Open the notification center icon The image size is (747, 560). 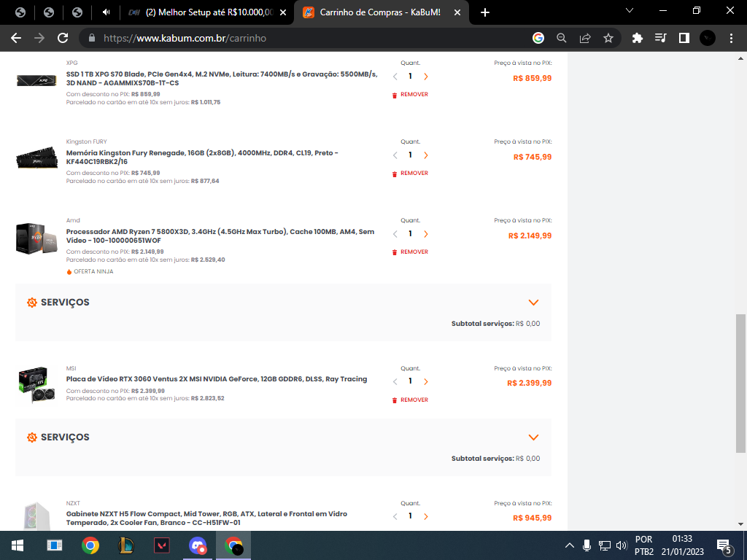[x=724, y=545]
